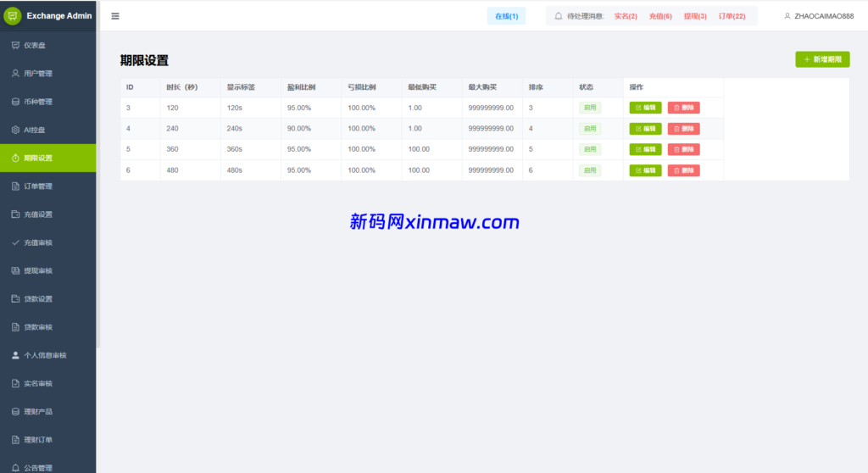Click the Exchange Admin title text
Screen dimensions: 868x473
pos(59,15)
